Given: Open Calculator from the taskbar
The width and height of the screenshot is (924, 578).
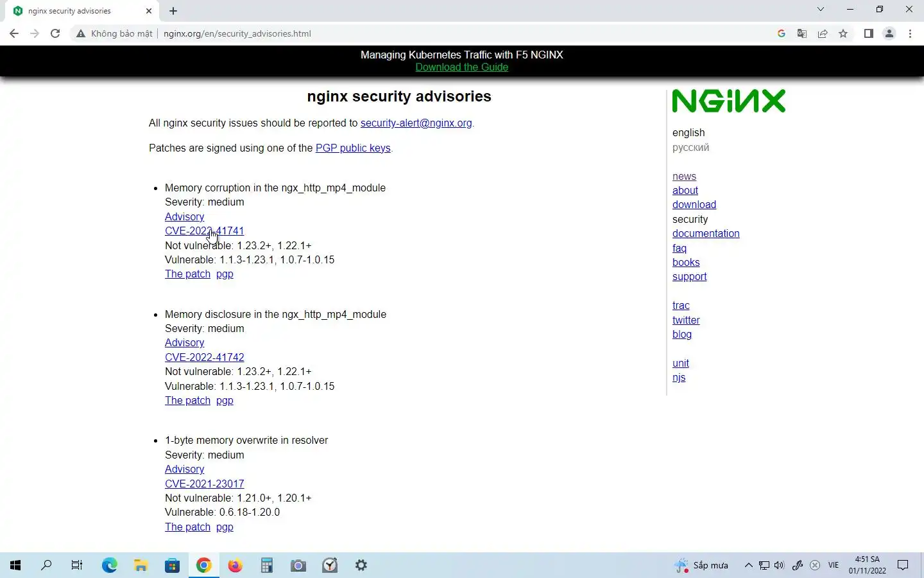Looking at the screenshot, I should (x=267, y=565).
